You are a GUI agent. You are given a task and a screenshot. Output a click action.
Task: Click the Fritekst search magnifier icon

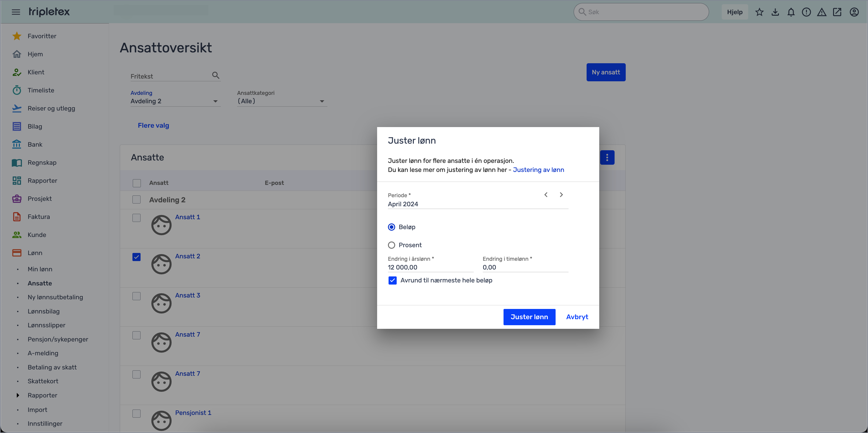pos(216,75)
